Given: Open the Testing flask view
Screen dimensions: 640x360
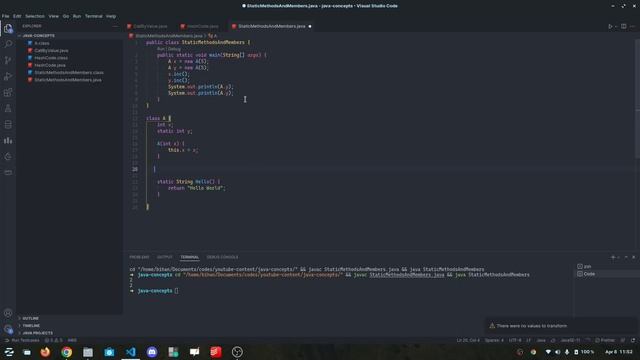Looking at the screenshot, I should (x=8, y=108).
